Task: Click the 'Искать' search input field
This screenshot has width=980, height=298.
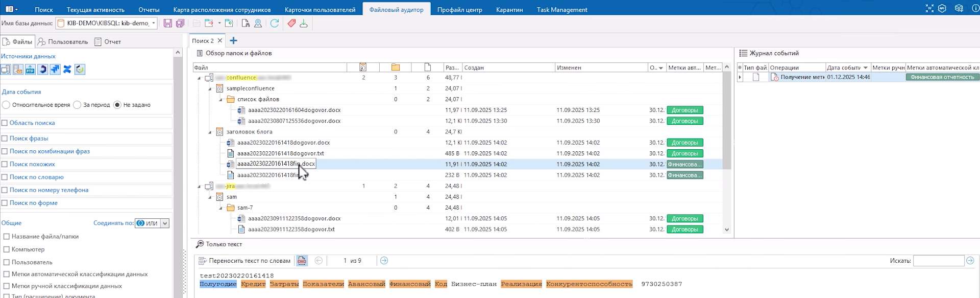Action: [938, 261]
